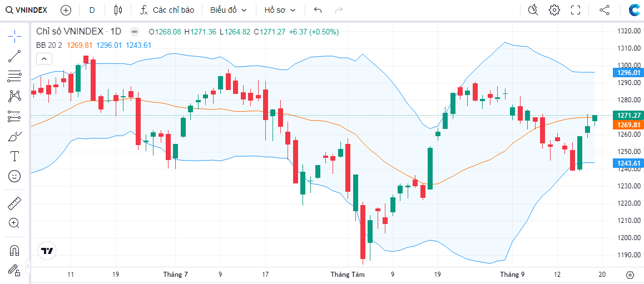
Task: Click the 1190.00 price axis label
Action: click(x=629, y=255)
